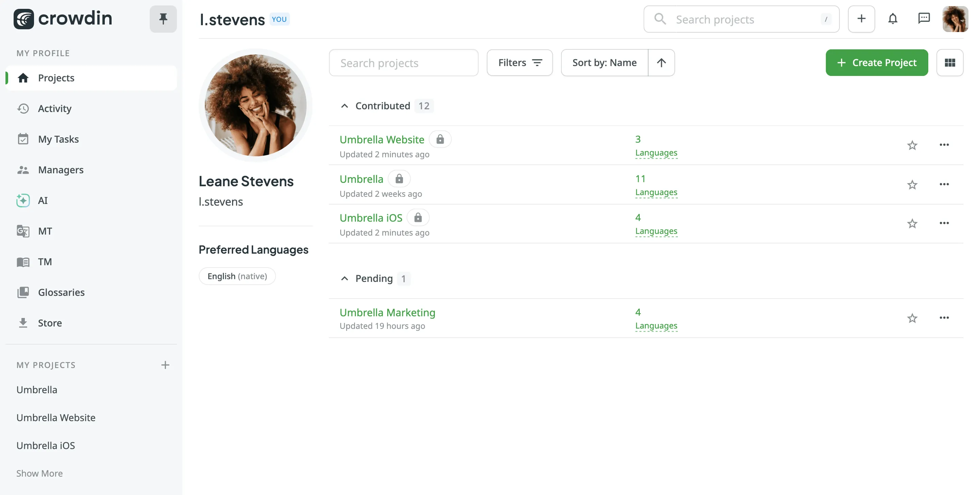Open the Umbrella Marketing project link
The width and height of the screenshot is (980, 495).
point(387,313)
